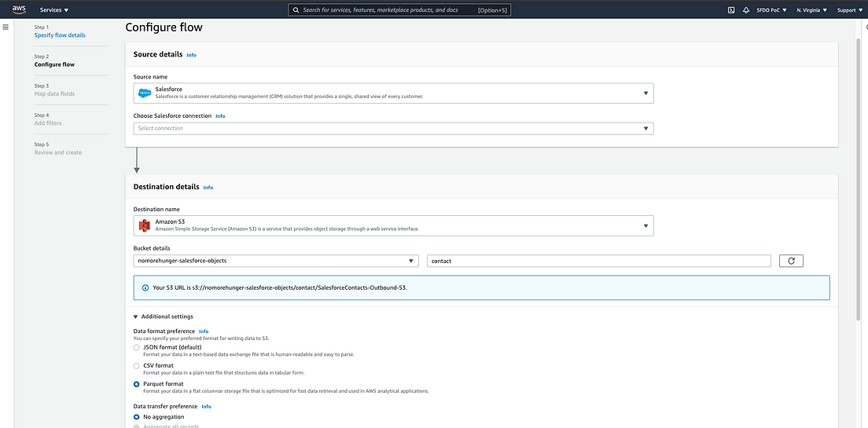
Task: Click the bucket prefix field containing contact
Action: [599, 261]
